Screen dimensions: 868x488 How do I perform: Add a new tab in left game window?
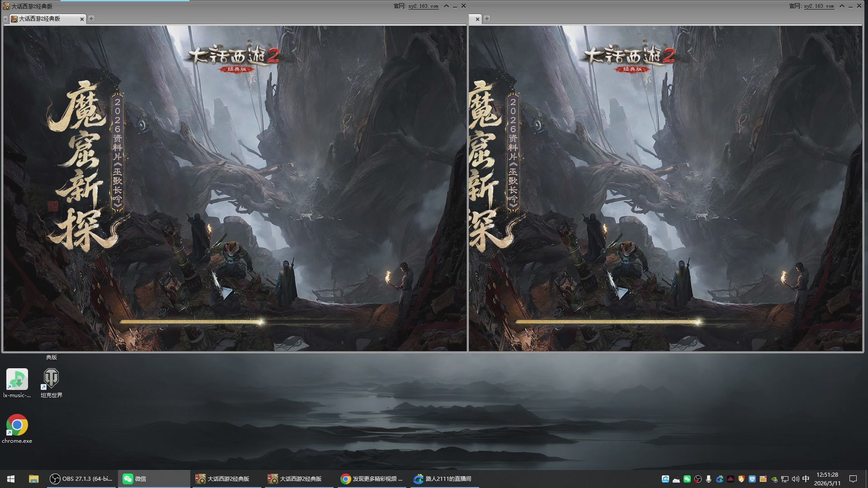(x=91, y=19)
